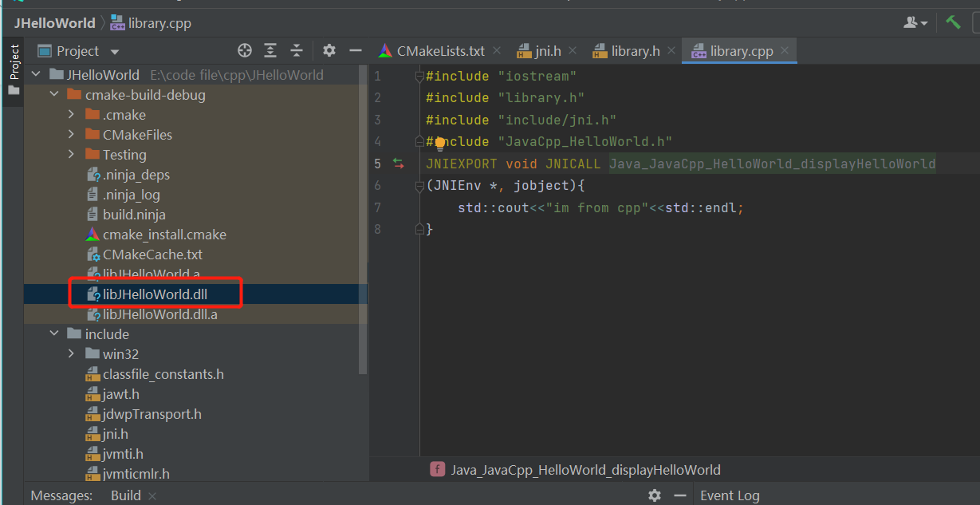
Task: Open the Event Log panel
Action: point(730,495)
